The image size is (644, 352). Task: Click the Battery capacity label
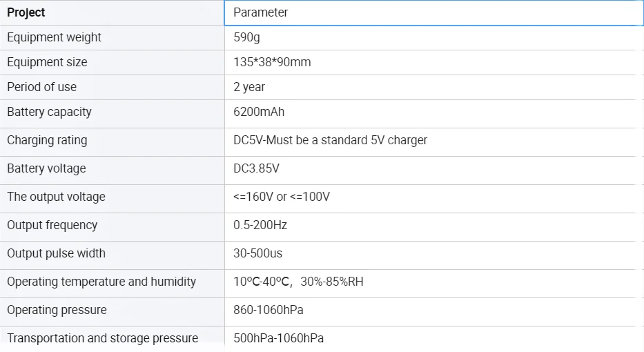click(112, 112)
